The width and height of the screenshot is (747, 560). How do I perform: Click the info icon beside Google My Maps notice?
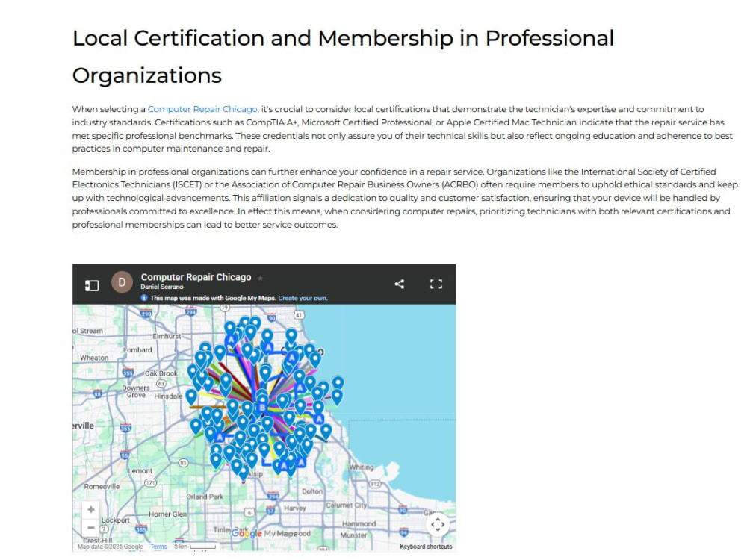pyautogui.click(x=144, y=298)
